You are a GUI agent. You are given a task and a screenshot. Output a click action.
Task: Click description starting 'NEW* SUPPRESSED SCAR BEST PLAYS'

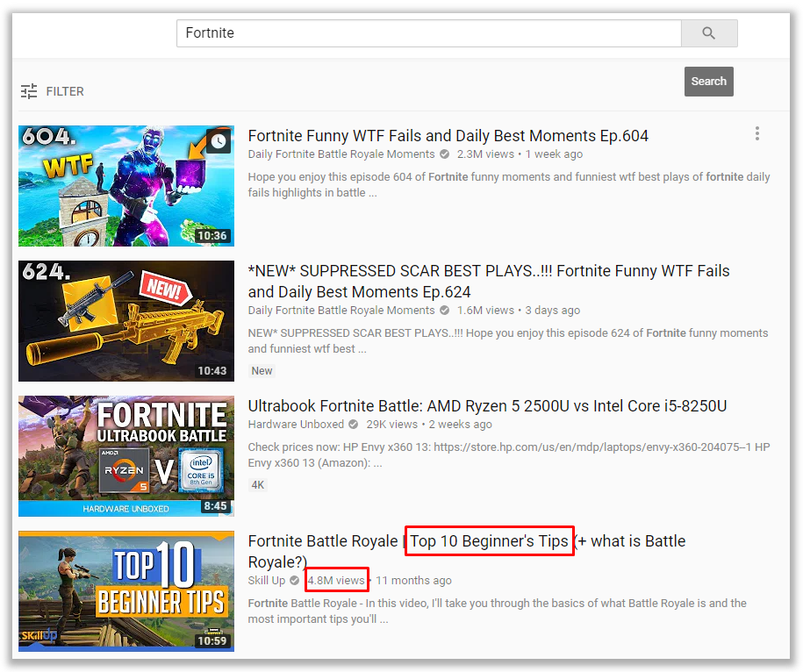coord(508,341)
